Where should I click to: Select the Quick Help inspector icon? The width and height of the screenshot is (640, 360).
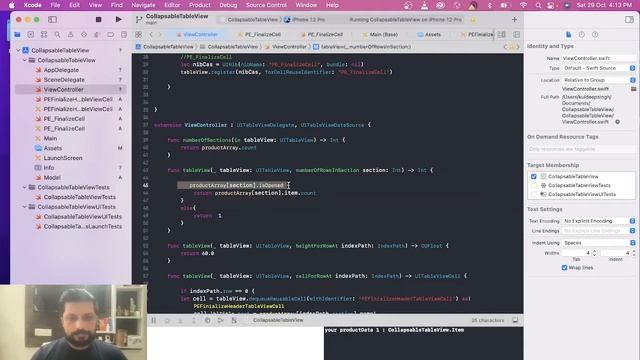595,35
